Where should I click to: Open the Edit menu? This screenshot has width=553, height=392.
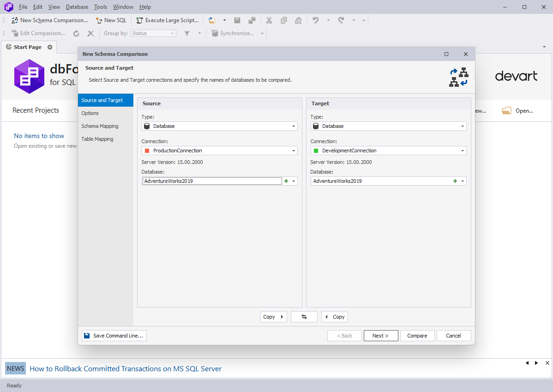38,7
